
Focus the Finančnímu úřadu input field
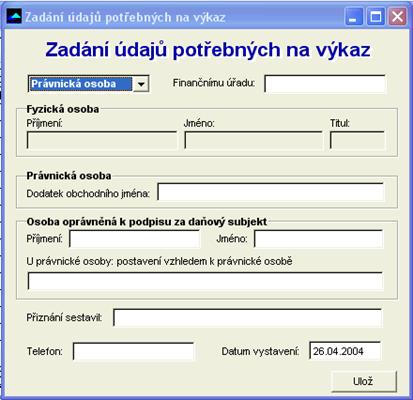pyautogui.click(x=325, y=84)
